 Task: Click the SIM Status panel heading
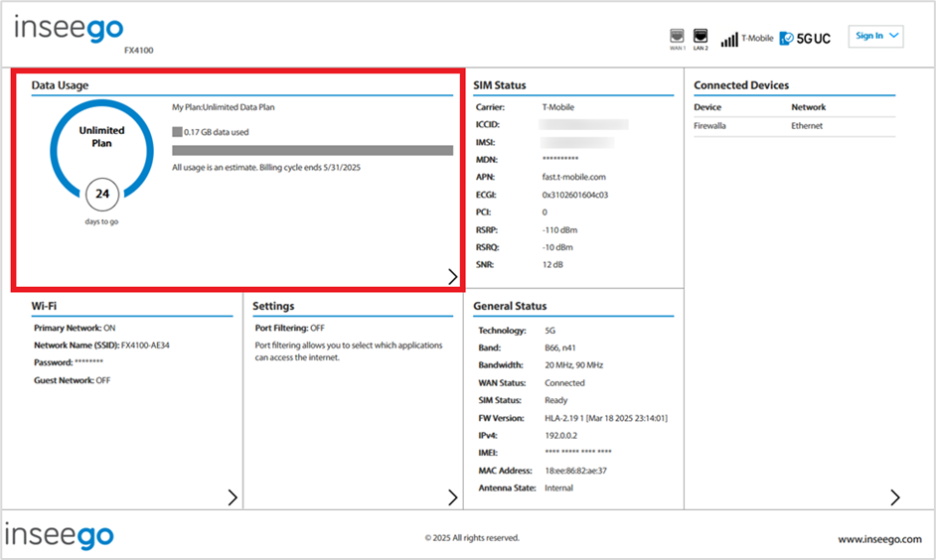pos(500,85)
